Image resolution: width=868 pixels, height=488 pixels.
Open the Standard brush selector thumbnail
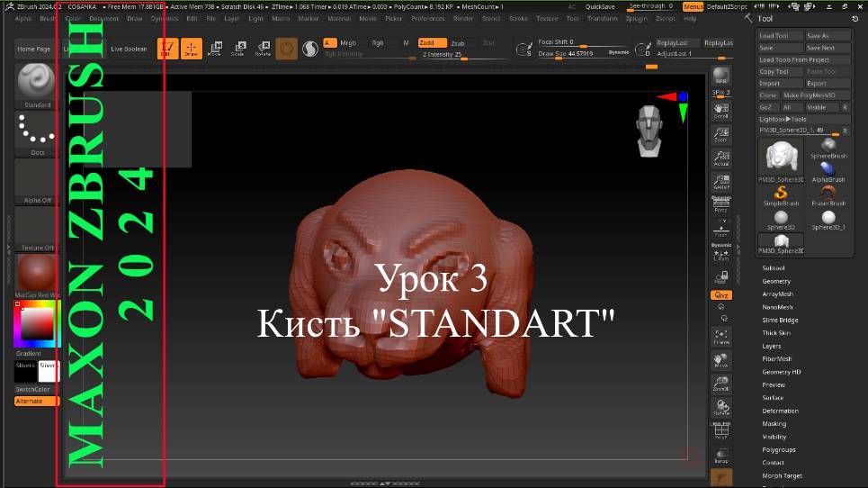tap(37, 86)
